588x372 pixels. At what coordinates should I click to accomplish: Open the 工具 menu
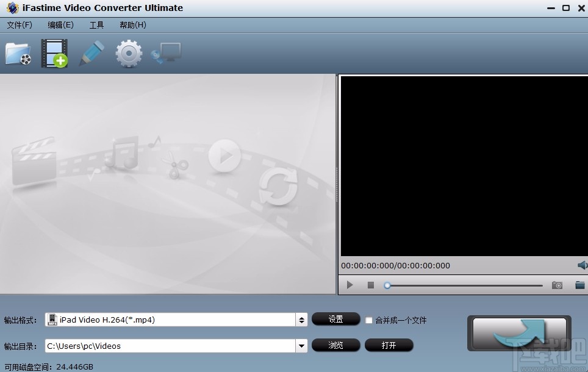(x=96, y=25)
